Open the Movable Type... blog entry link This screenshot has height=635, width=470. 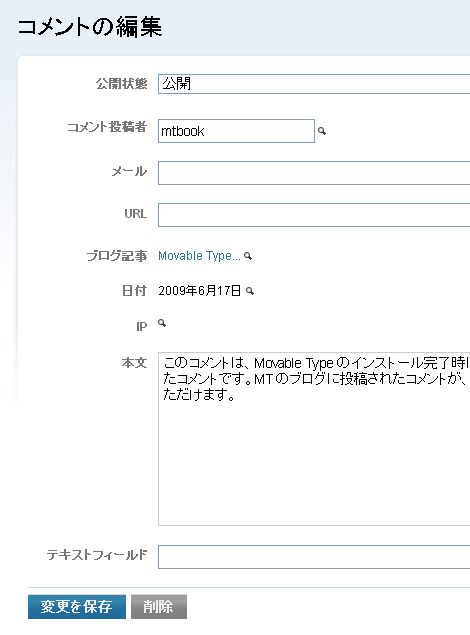(199, 256)
